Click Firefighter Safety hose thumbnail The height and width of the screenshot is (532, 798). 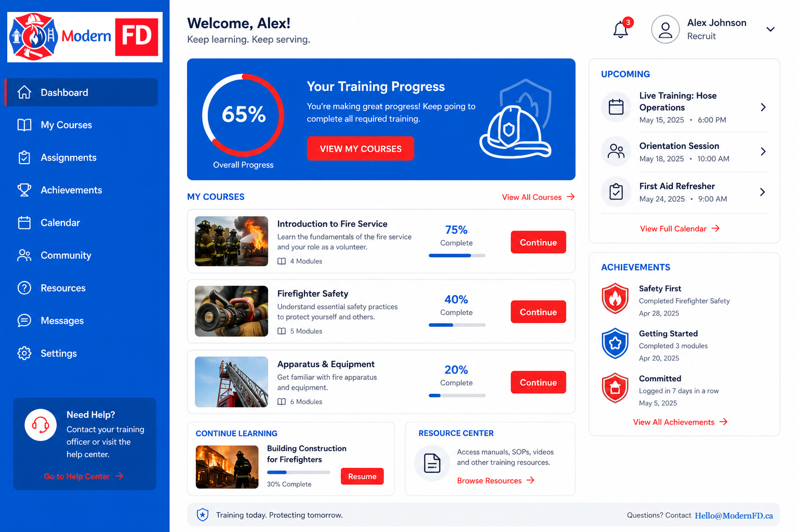[231, 311]
